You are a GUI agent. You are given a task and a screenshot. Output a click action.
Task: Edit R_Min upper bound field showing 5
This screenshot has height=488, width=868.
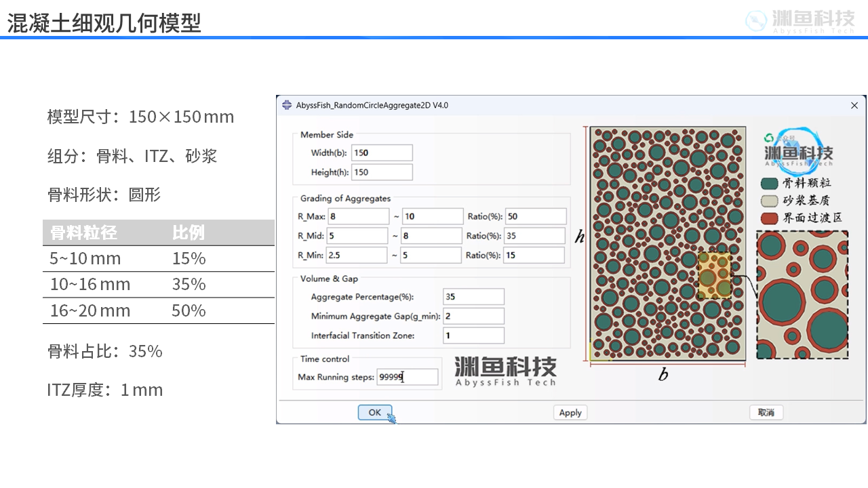431,255
